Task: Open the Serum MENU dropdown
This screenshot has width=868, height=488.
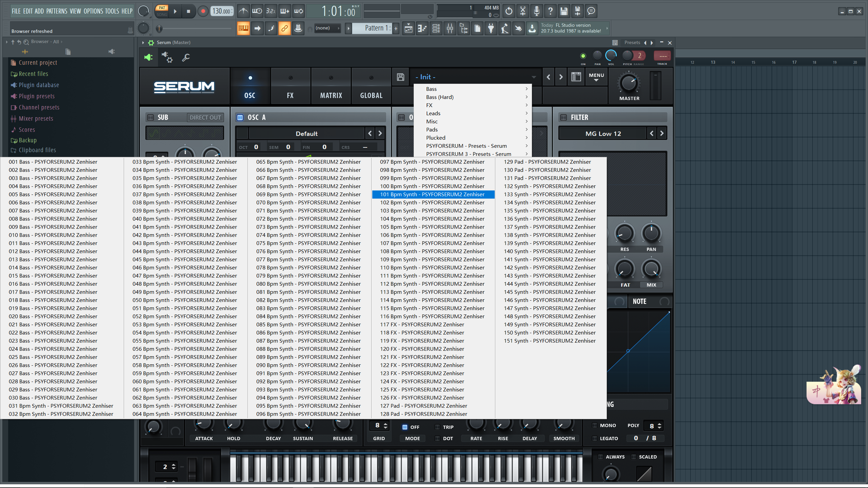Action: (x=596, y=77)
